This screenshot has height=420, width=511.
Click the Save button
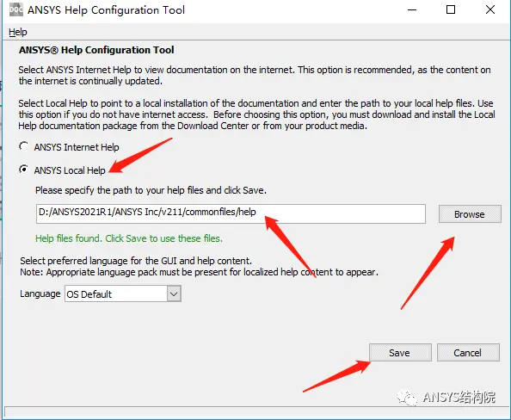click(x=400, y=353)
